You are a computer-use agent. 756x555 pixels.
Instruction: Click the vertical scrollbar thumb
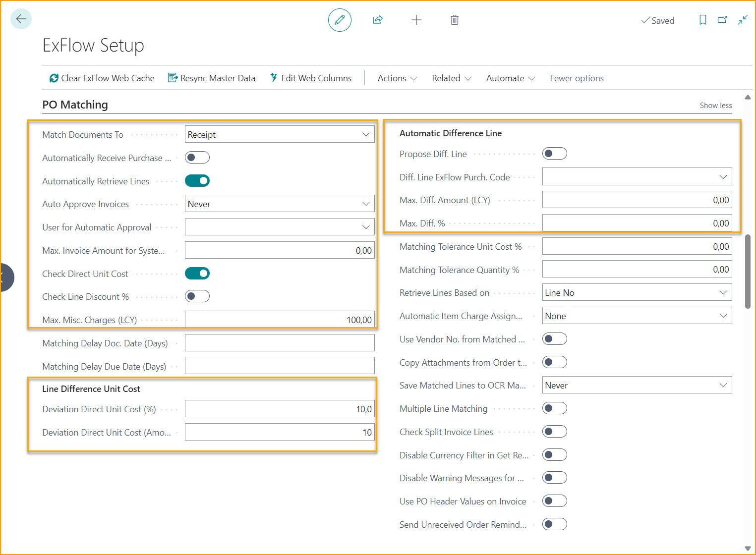748,272
